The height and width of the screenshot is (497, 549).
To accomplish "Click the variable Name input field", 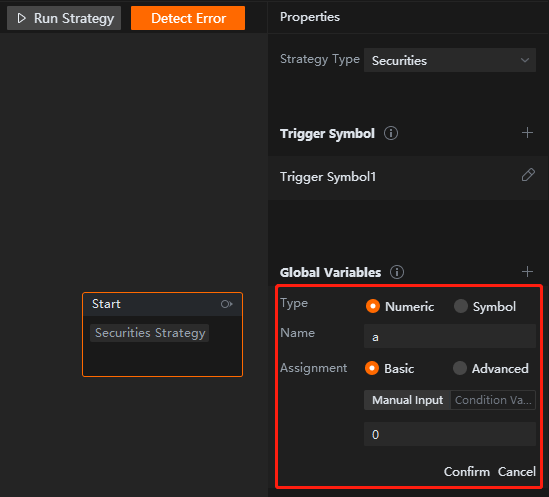I will 450,336.
